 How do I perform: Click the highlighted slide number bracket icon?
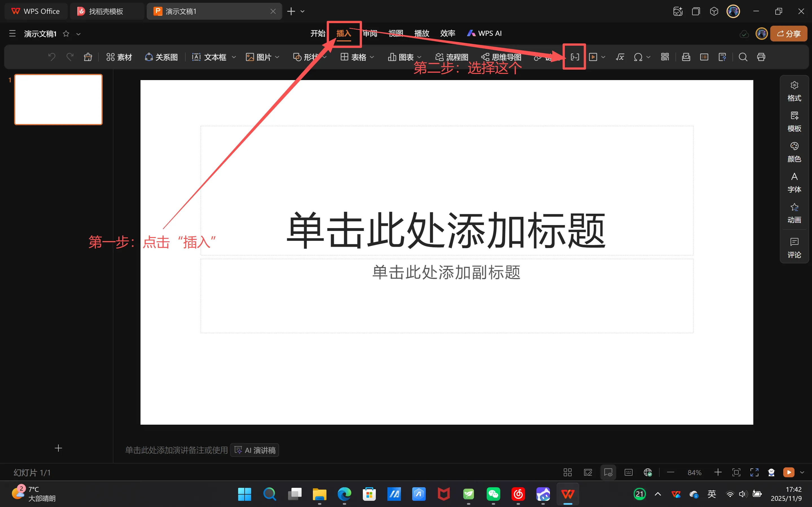(x=574, y=57)
